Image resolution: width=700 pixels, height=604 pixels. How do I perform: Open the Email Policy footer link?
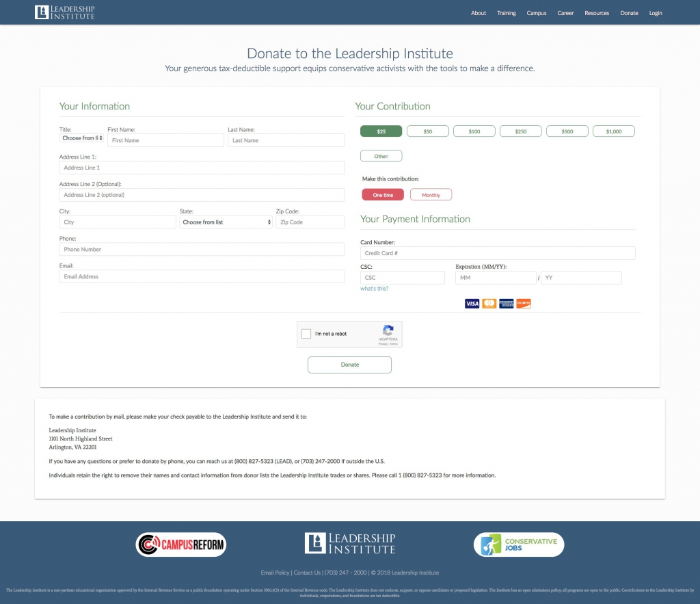pos(275,573)
